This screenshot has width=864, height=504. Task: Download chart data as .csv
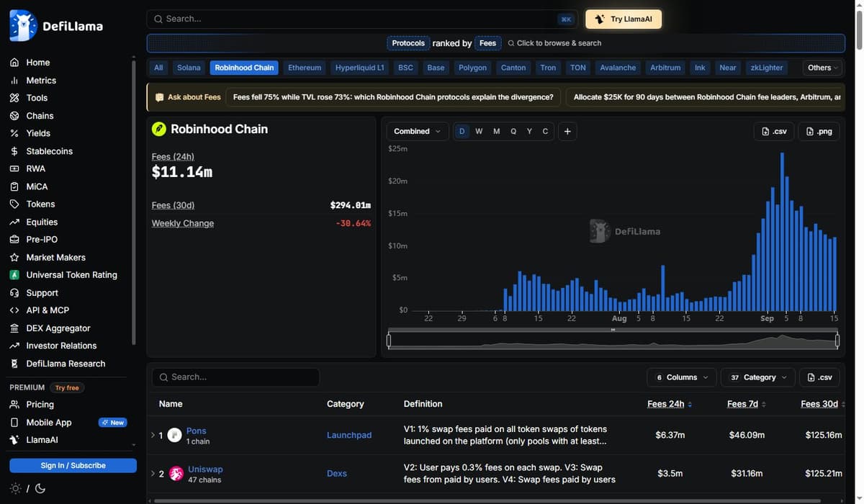click(x=774, y=131)
